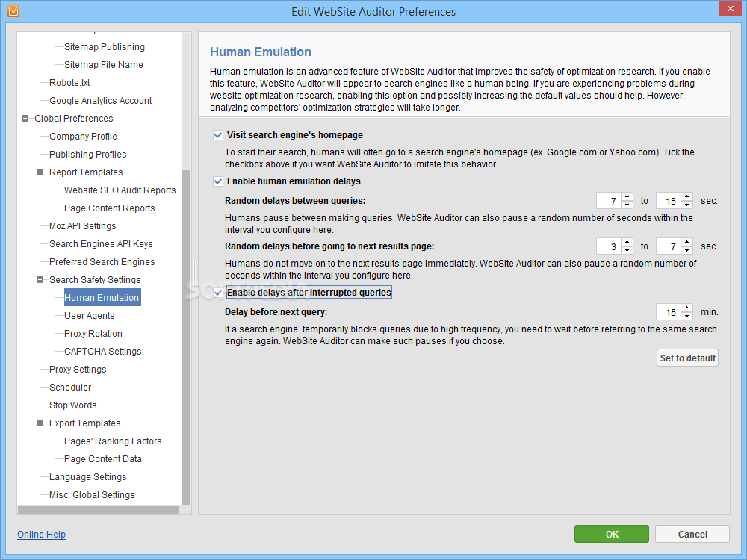This screenshot has width=747, height=560.
Task: Increase Delay before next query minutes
Action: pos(687,308)
